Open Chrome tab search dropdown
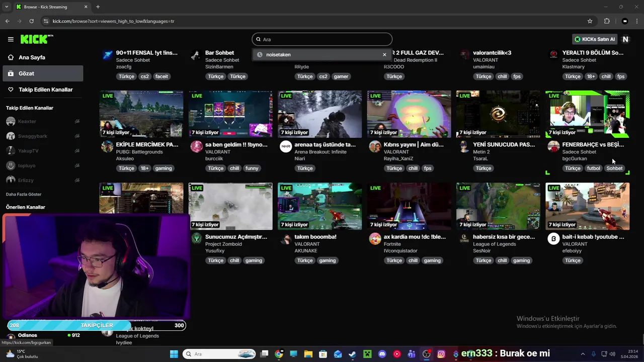644x362 pixels. coord(7,7)
